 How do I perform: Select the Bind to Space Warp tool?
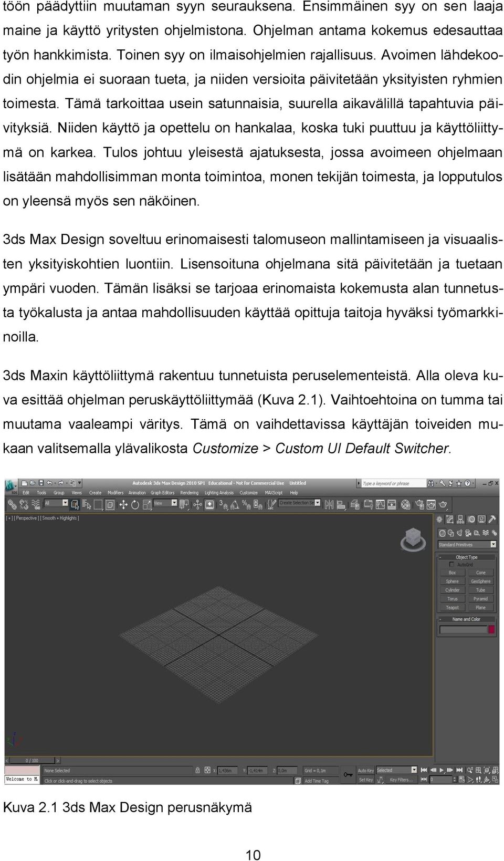pos(36,505)
